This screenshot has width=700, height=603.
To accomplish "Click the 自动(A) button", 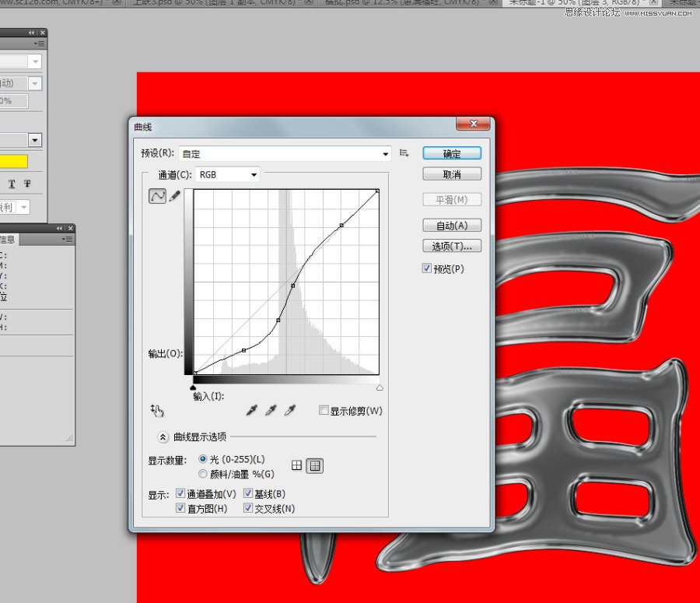I will coord(452,225).
